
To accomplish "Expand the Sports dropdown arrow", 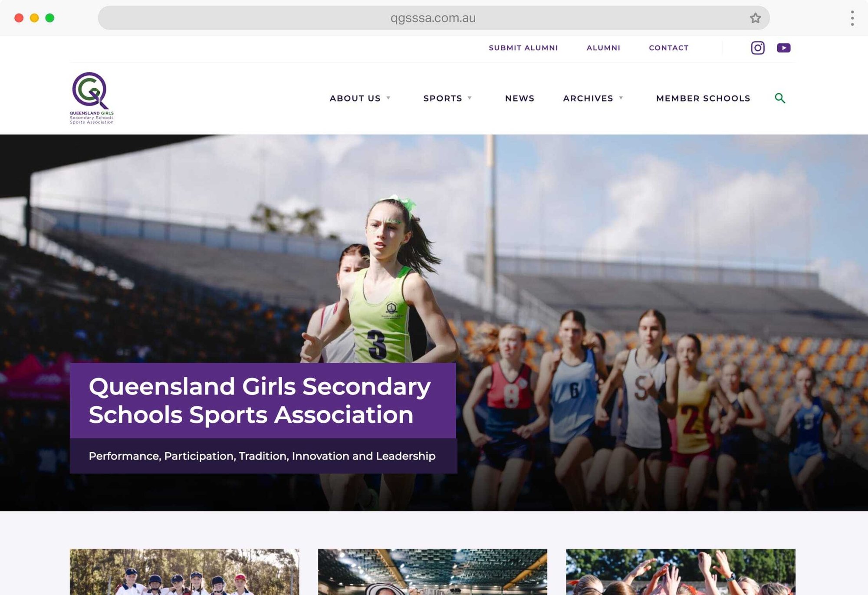I will [470, 98].
